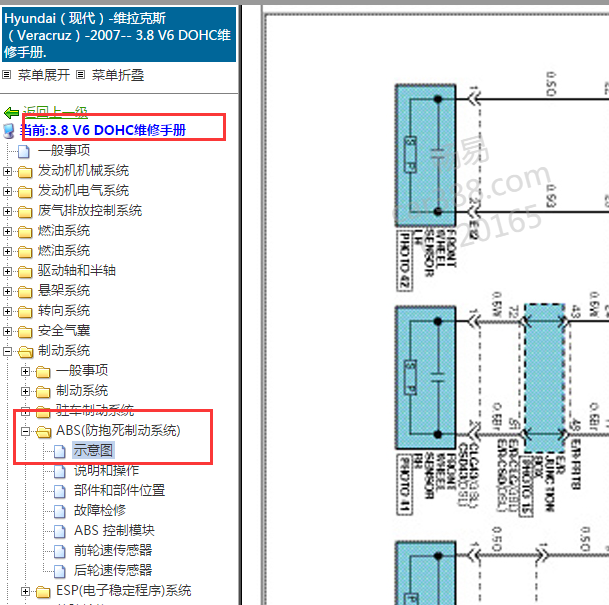Click the computer icon beside 当前:3.8 V6 DOHC维修手册
This screenshot has height=605, width=609.
pyautogui.click(x=9, y=131)
